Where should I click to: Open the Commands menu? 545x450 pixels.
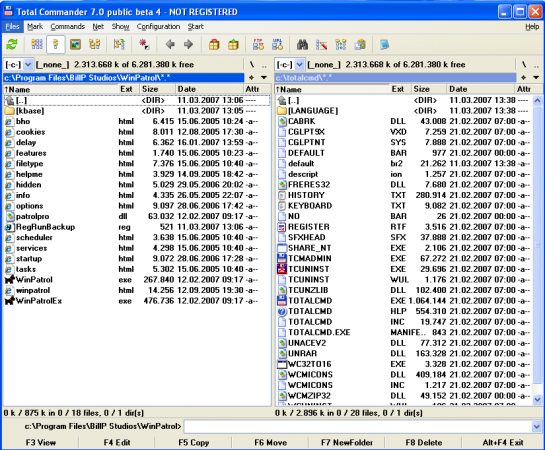[67, 27]
